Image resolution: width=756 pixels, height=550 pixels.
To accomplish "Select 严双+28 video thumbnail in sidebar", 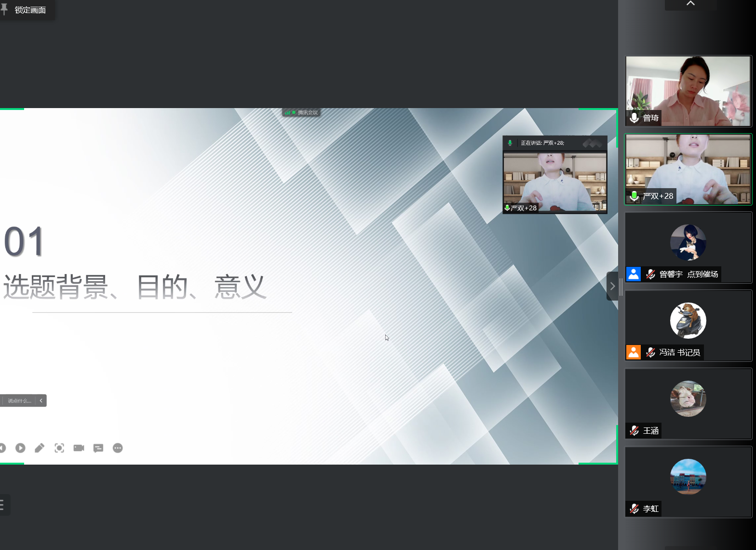I will click(688, 169).
